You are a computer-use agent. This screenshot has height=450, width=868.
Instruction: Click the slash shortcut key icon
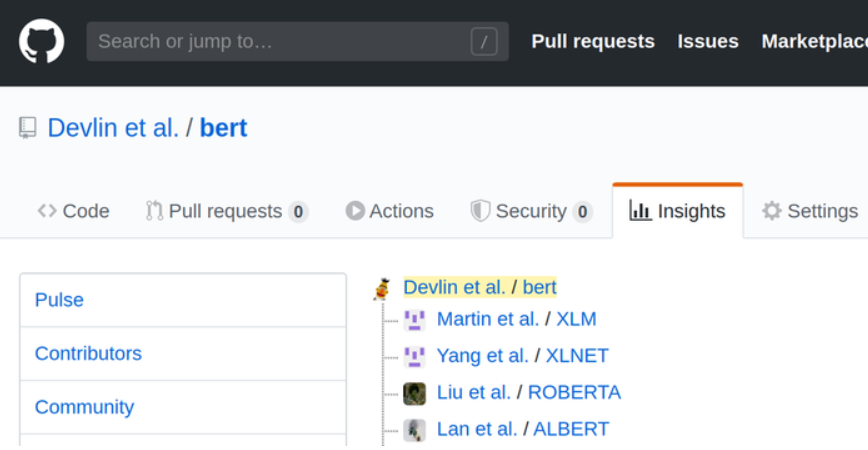(x=484, y=42)
